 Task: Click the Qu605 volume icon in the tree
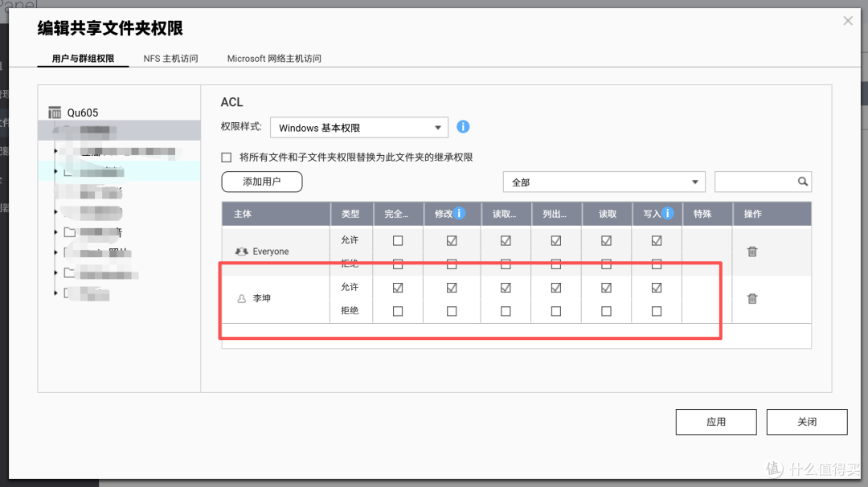point(55,113)
